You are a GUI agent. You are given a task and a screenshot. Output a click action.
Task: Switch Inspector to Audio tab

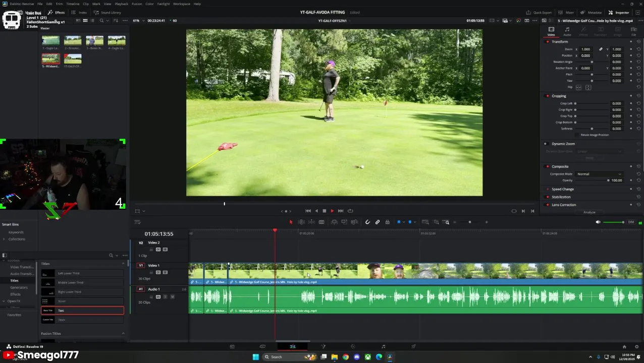567,32
